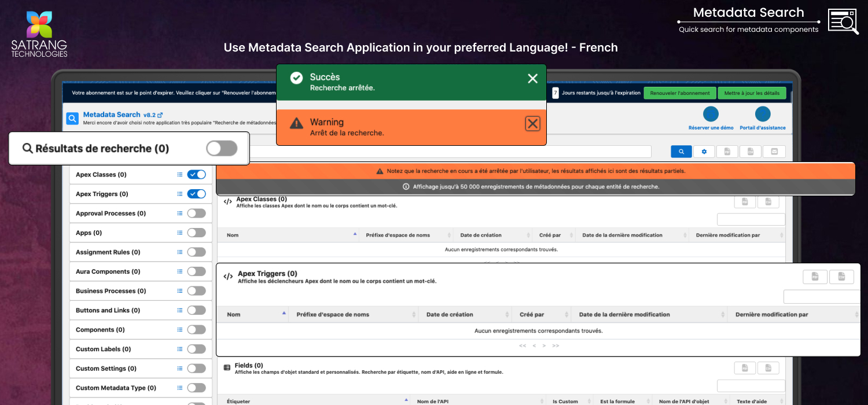The image size is (868, 405).
Task: Click the list icon next to Apps
Action: 180,233
